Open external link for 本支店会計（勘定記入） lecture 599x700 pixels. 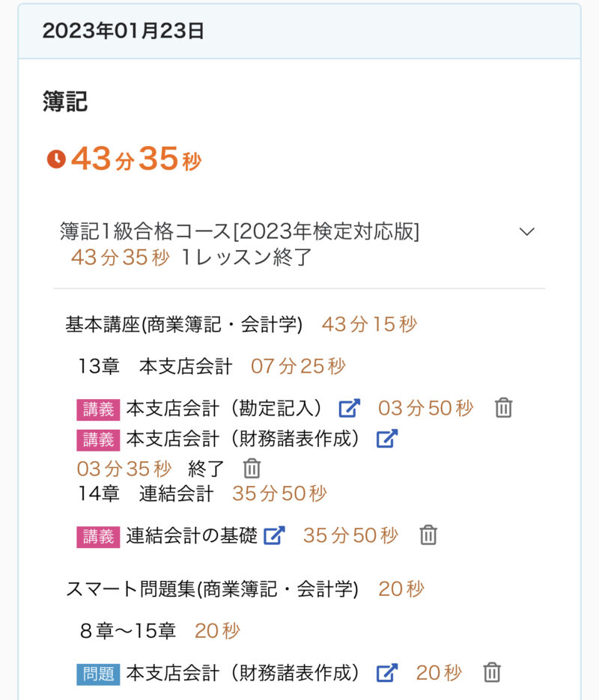pos(350,408)
